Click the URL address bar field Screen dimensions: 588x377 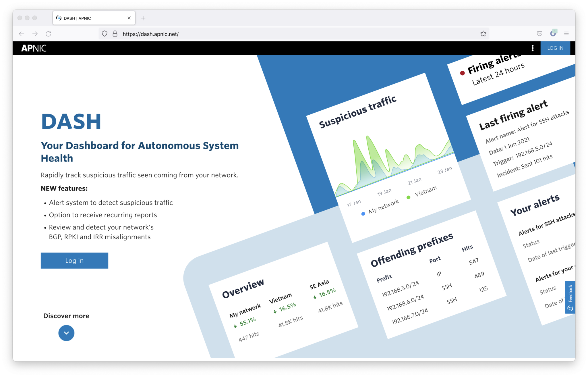[287, 34]
